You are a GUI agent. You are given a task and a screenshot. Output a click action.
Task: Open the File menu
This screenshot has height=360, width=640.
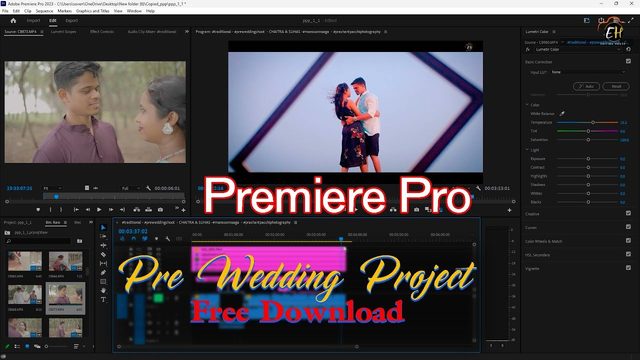pos(5,11)
